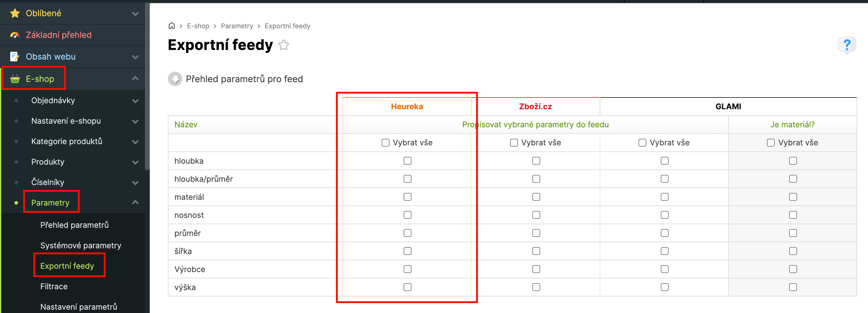Click the Oblíbené star icon in sidebar
868x313 pixels.
click(x=15, y=14)
